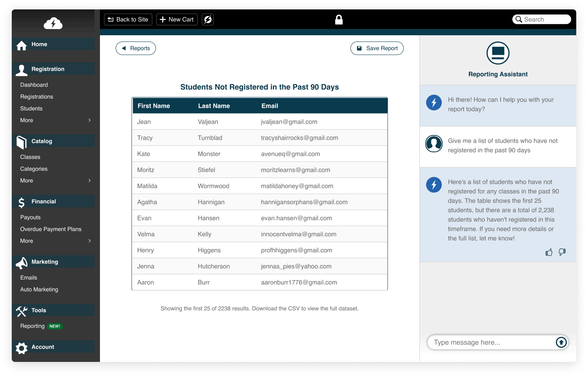Click the Search field
Screen dimensions: 588x376
pos(542,19)
